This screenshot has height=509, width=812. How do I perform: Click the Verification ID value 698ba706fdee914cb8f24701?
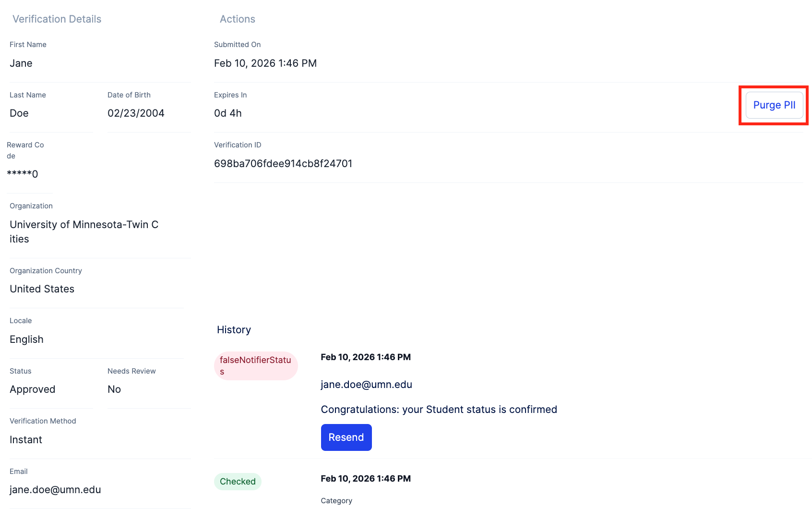(283, 164)
